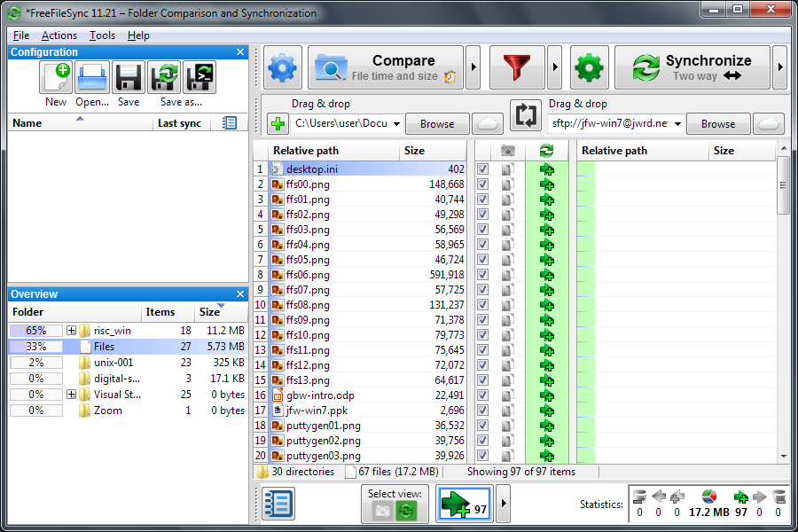This screenshot has width=798, height=532.
Task: Uncheck the checkbox for desktop.ini
Action: (482, 169)
